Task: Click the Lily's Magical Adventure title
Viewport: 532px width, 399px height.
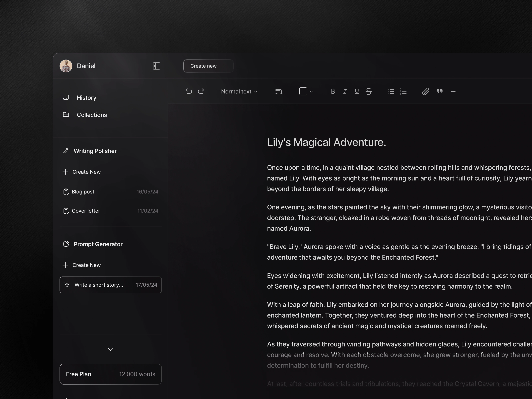Action: (x=326, y=142)
